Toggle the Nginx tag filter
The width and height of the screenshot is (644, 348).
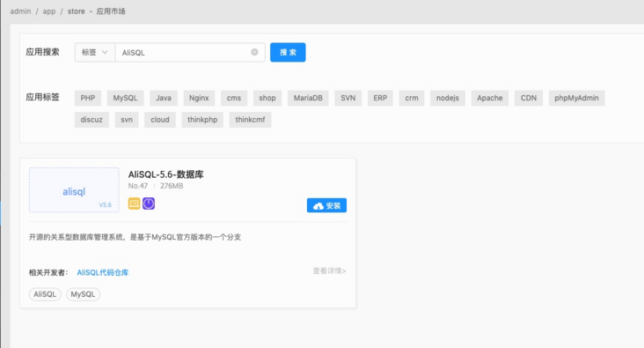199,98
